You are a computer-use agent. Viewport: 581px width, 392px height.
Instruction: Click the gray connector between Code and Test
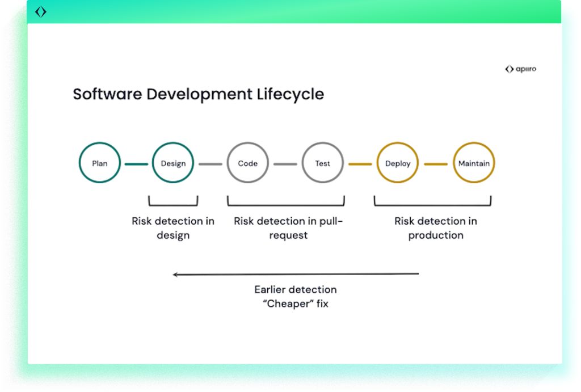pyautogui.click(x=285, y=164)
